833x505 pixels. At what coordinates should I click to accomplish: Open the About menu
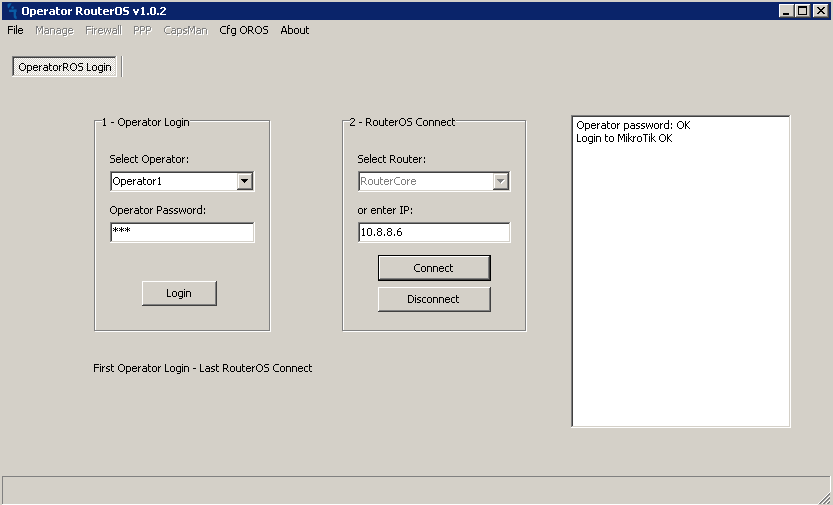tap(295, 30)
